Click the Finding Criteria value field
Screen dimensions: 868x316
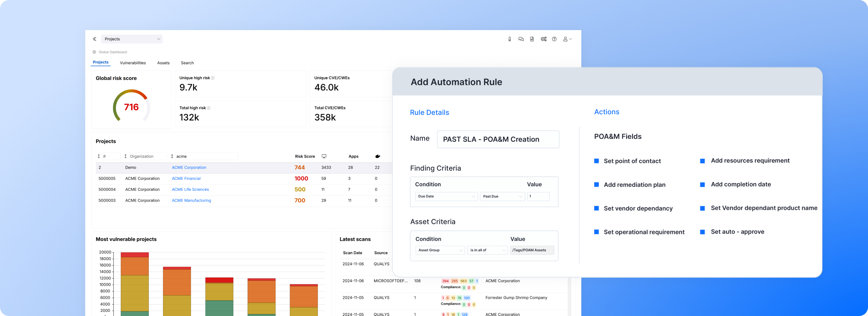click(538, 196)
